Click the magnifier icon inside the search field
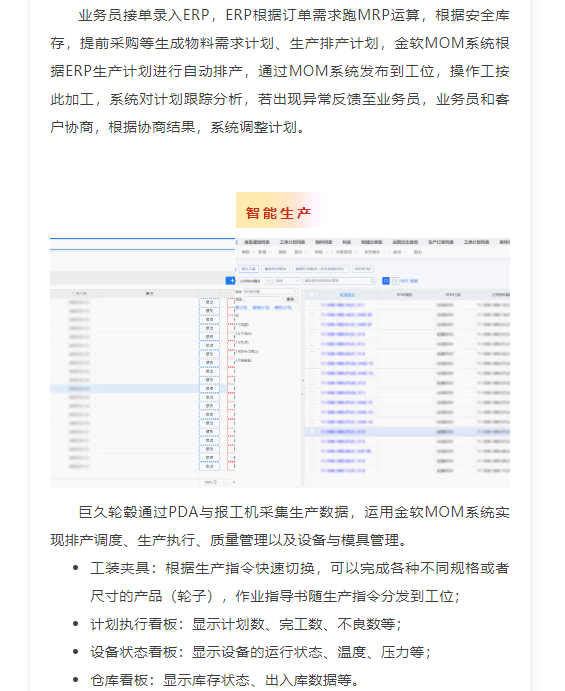This screenshot has height=691, width=565. 373,281
